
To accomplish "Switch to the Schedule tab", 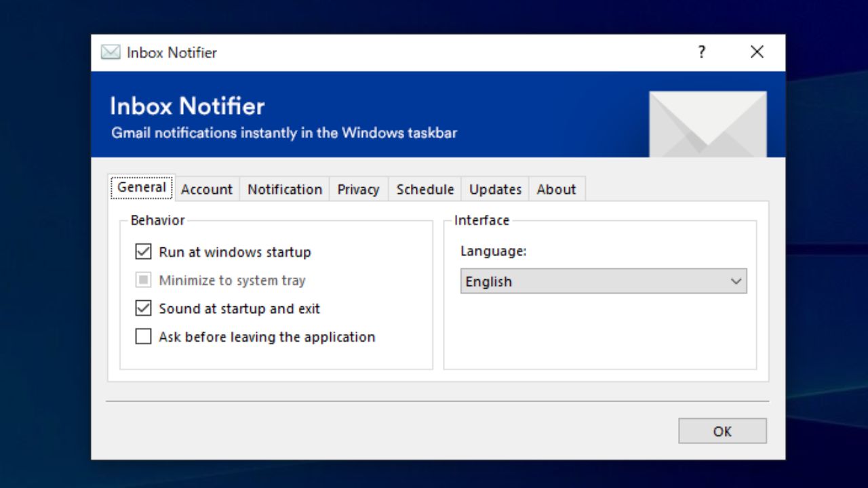I will pos(425,189).
